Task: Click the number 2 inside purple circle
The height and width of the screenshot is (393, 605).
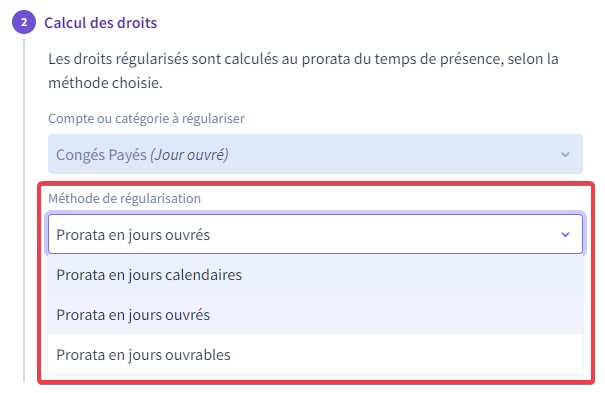Action: coord(24,22)
